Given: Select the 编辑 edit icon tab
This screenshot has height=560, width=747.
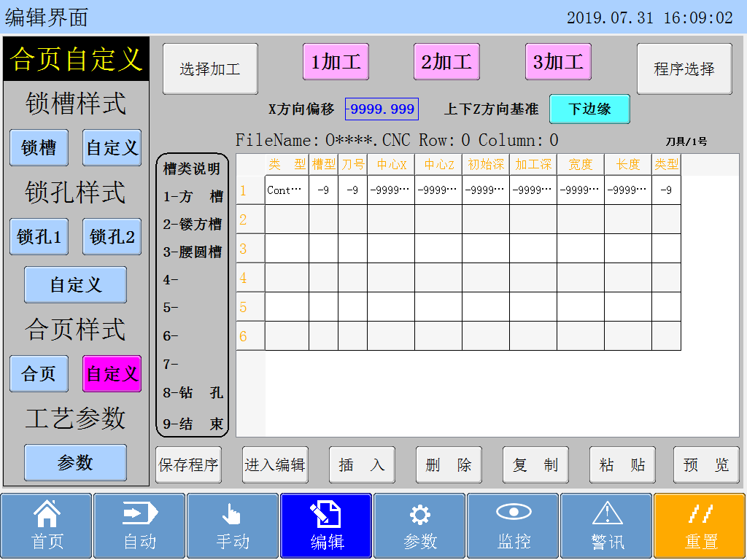Looking at the screenshot, I should (x=326, y=526).
